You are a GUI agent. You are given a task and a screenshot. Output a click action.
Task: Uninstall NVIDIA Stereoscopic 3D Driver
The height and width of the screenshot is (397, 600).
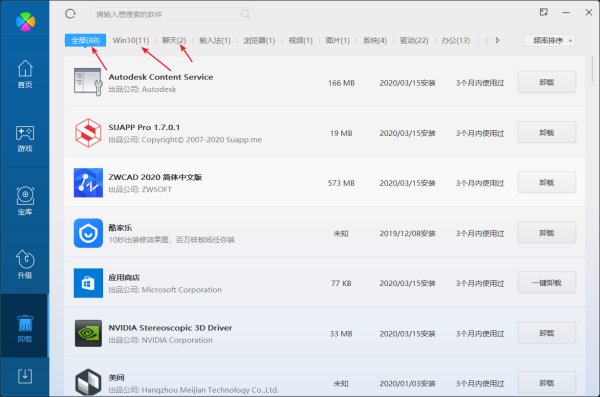(546, 333)
